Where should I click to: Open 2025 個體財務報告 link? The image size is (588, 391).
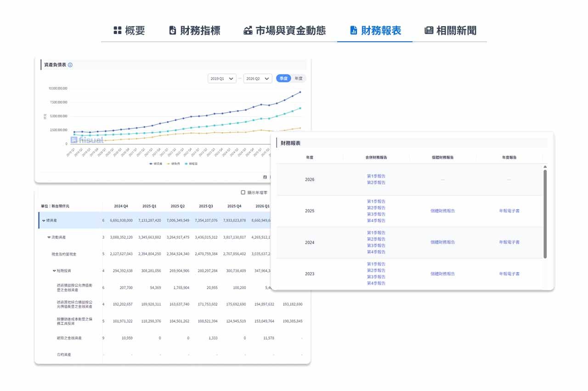point(443,211)
